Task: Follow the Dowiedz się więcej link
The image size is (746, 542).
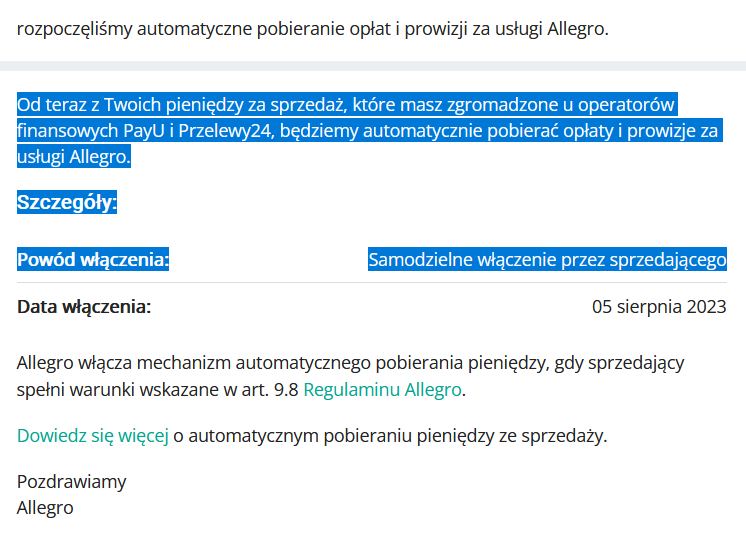Action: coord(93,436)
